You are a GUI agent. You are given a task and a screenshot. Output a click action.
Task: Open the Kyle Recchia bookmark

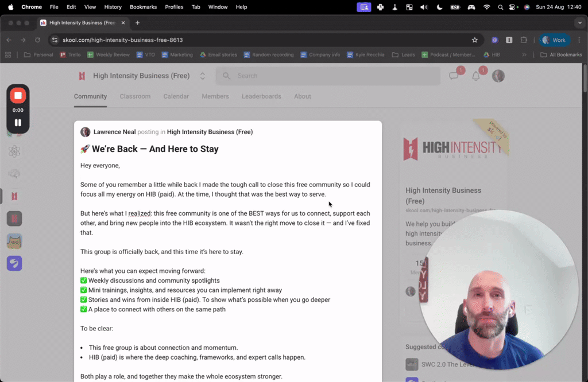pos(366,54)
